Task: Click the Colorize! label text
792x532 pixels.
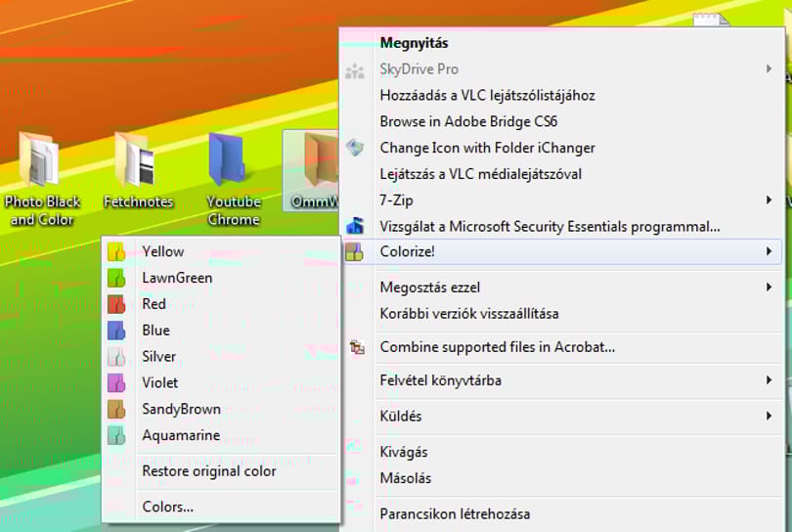Action: (407, 251)
